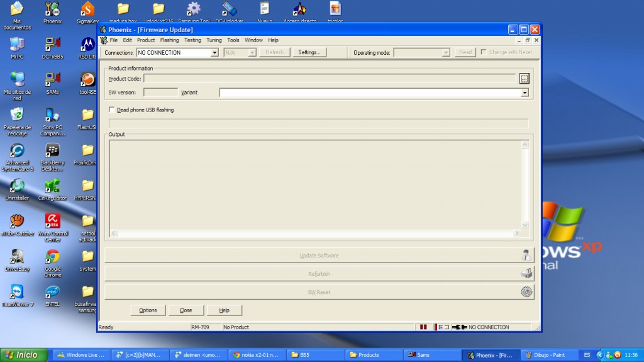Open the Tuning menu
The image size is (644, 362).
pos(214,40)
